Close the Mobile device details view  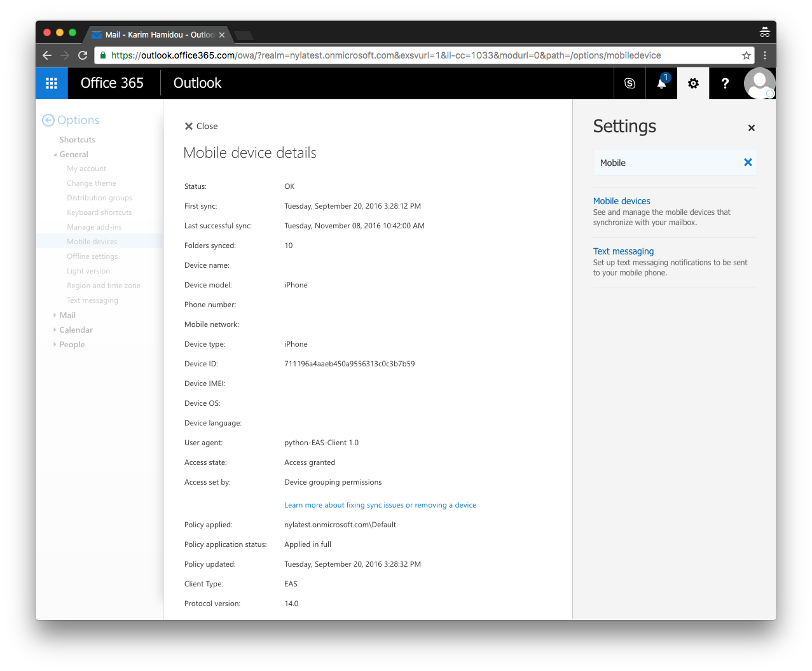[200, 126]
